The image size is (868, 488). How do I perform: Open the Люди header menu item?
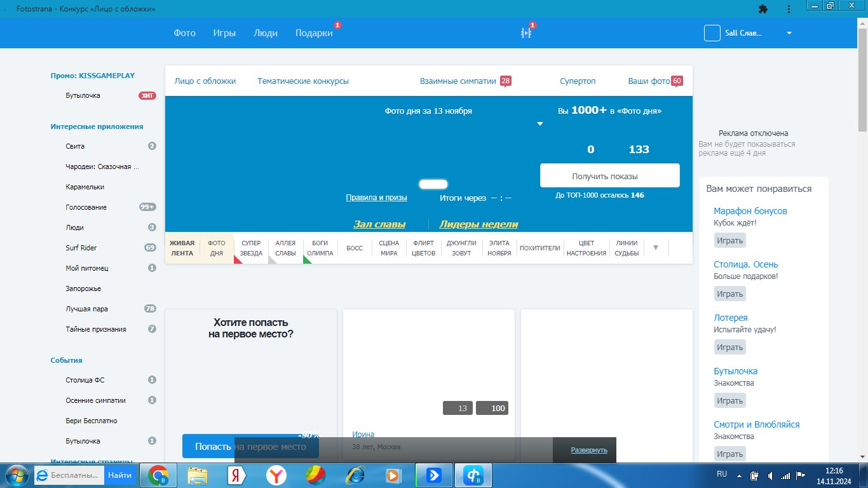tap(266, 33)
